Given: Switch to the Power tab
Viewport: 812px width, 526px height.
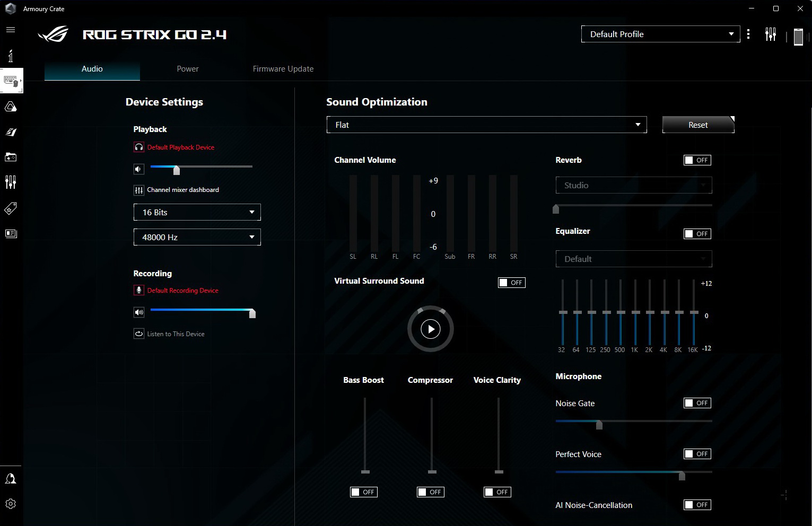Looking at the screenshot, I should 188,69.
